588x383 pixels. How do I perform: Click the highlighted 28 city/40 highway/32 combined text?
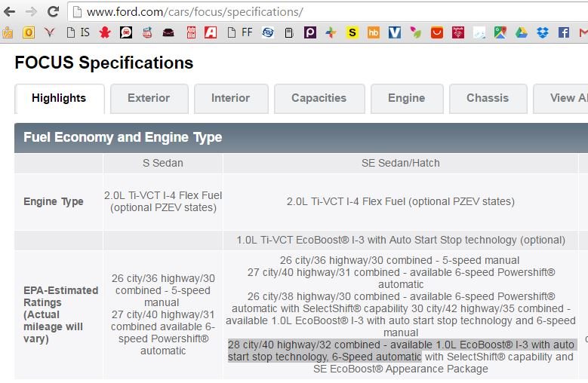[401, 351]
